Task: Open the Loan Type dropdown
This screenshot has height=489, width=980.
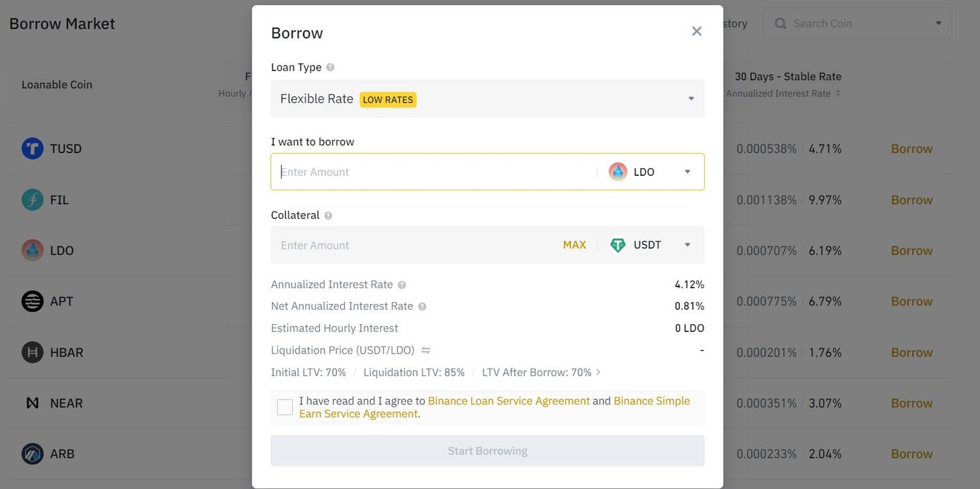Action: point(487,99)
